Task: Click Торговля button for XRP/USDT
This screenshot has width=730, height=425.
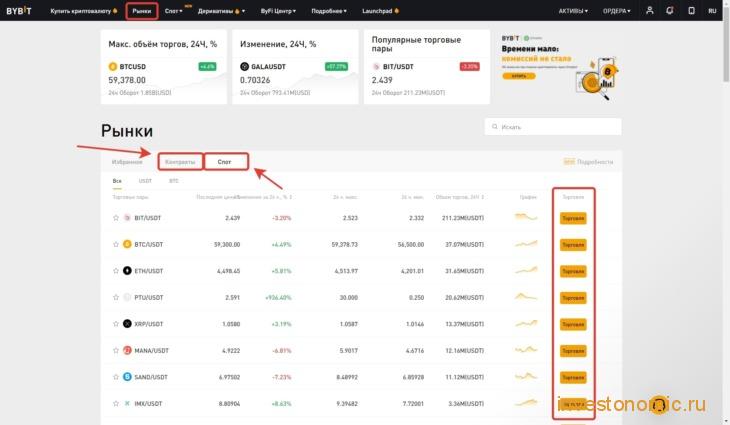Action: tap(573, 324)
